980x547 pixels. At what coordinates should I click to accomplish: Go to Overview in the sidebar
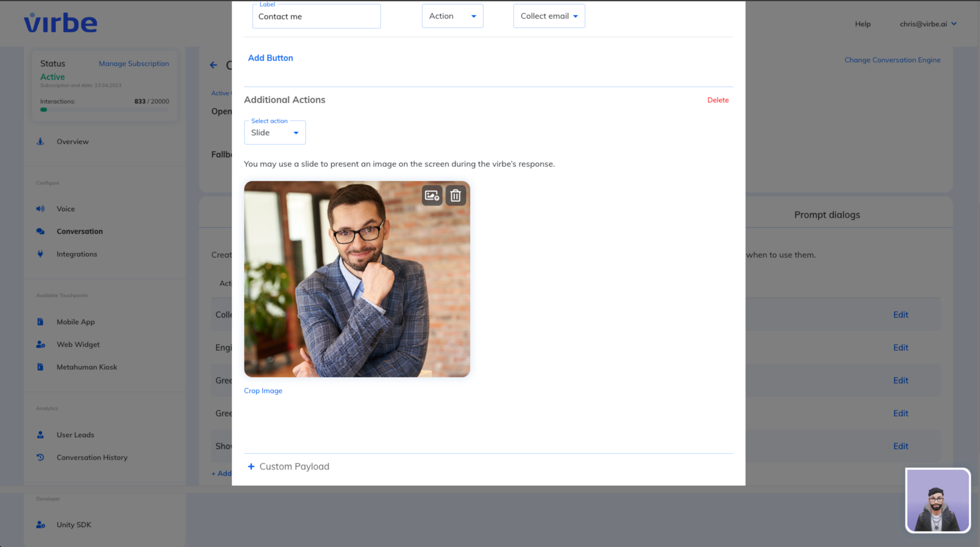pos(72,141)
